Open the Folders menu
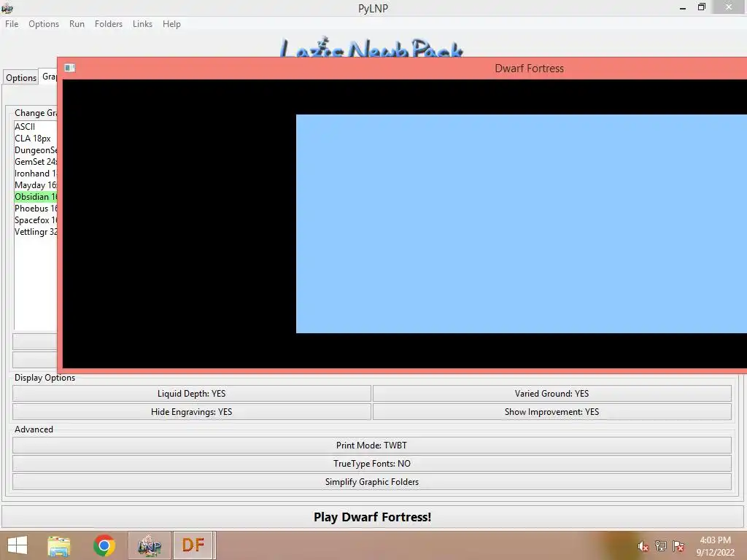 click(x=108, y=24)
